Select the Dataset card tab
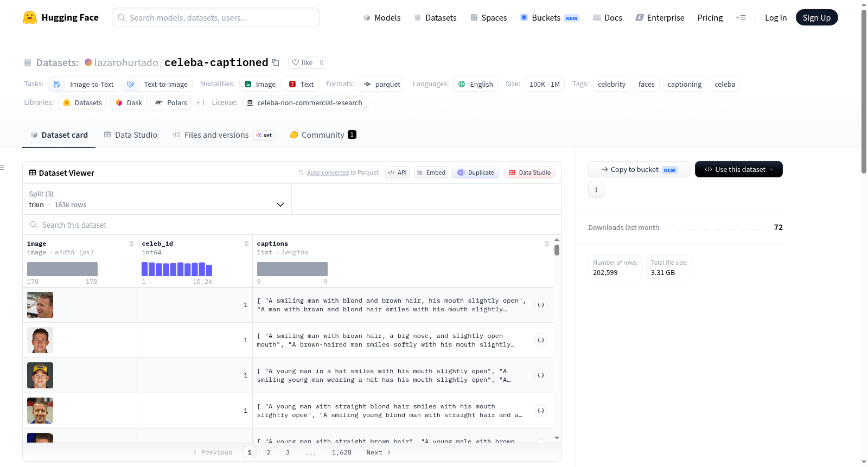This screenshot has height=467, width=868. pos(59,135)
